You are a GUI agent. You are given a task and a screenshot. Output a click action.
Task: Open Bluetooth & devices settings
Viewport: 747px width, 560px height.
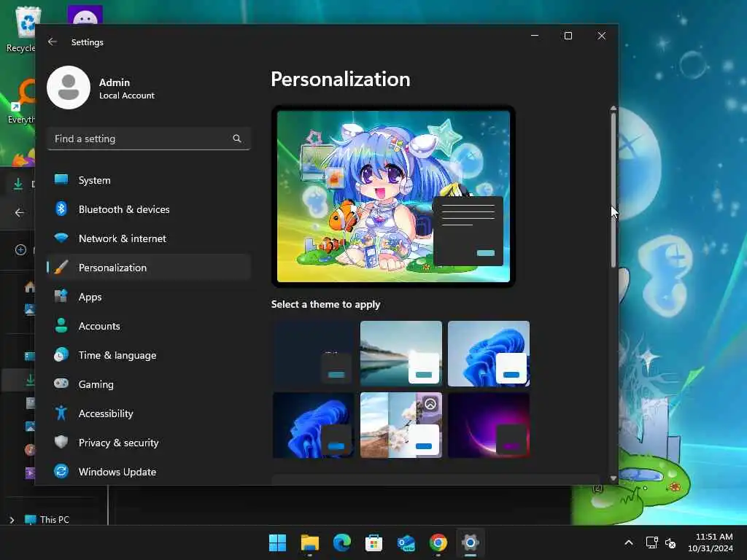pyautogui.click(x=149, y=209)
